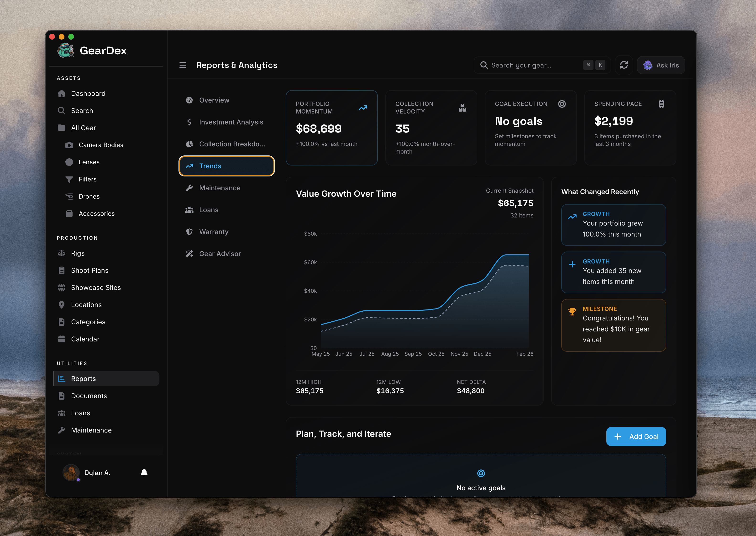
Task: Select the Portfolio Momentum card
Action: [332, 128]
